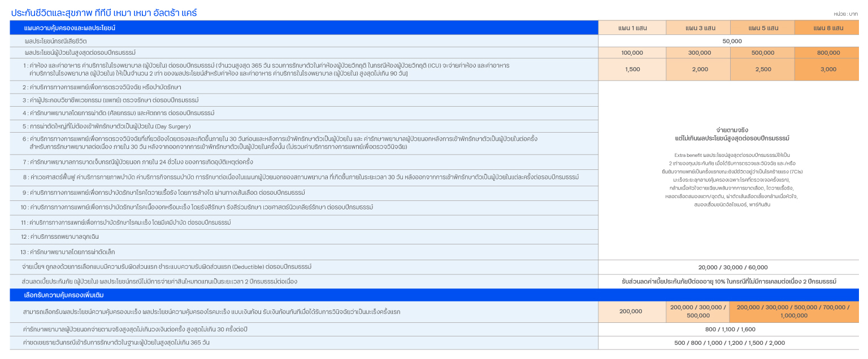Click the 800 / 1,100 / 1,600 outpatient values
868x359 pixels.
(730, 329)
